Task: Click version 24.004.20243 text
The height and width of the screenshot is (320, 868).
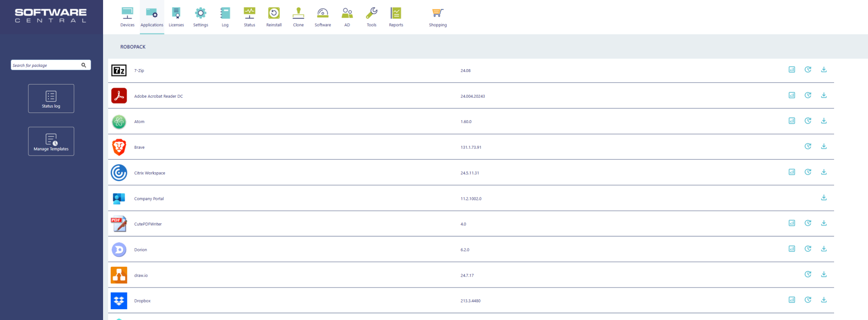Action: [x=473, y=96]
